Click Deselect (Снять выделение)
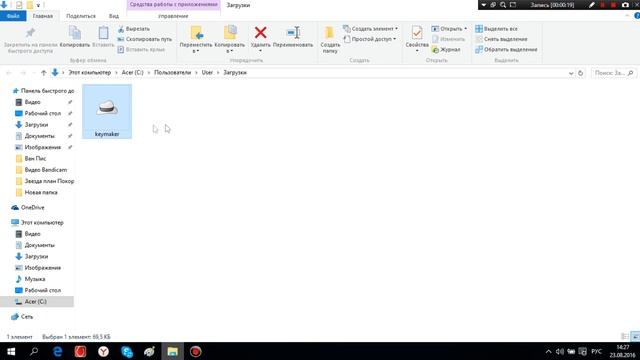This screenshot has width=640, height=360. (501, 39)
